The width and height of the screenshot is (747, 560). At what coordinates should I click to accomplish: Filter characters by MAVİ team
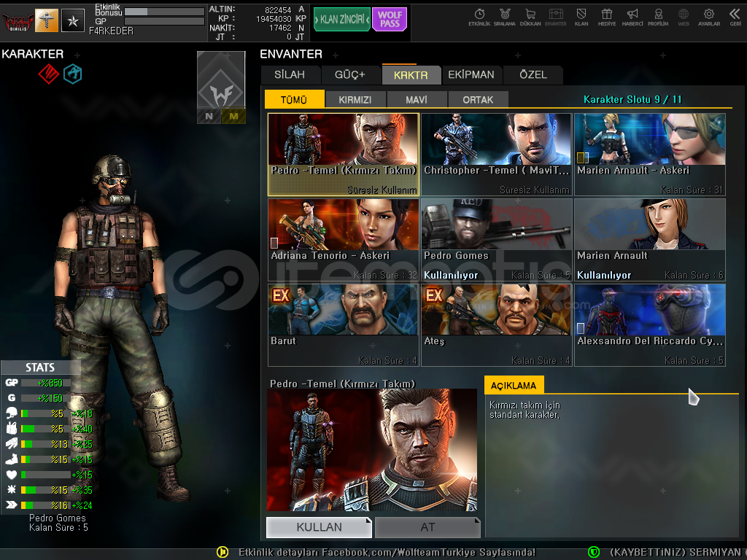click(x=417, y=99)
